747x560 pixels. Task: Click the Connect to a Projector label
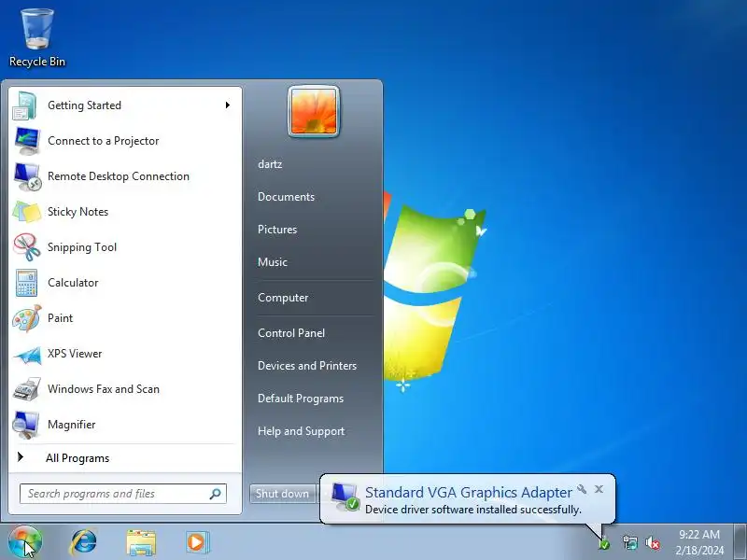pyautogui.click(x=104, y=141)
